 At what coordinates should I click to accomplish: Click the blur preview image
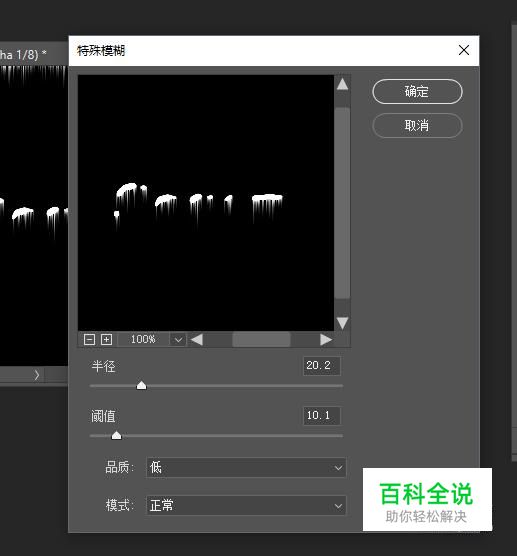[x=206, y=203]
